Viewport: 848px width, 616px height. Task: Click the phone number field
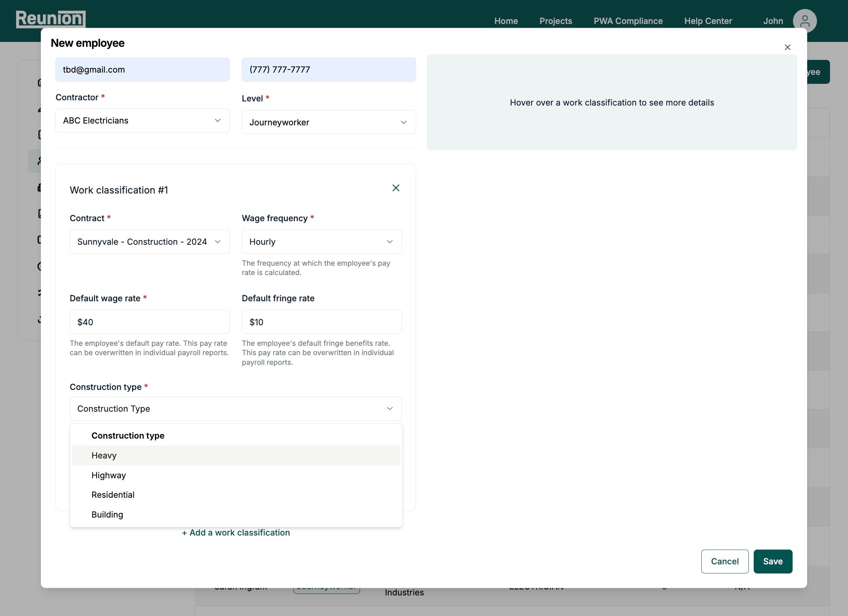pos(328,69)
